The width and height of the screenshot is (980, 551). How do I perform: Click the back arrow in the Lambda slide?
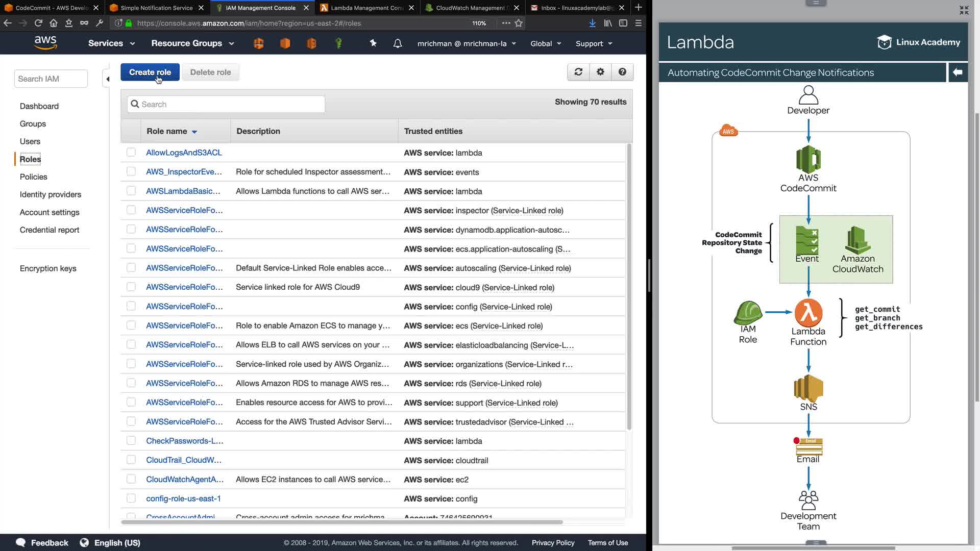pos(958,72)
